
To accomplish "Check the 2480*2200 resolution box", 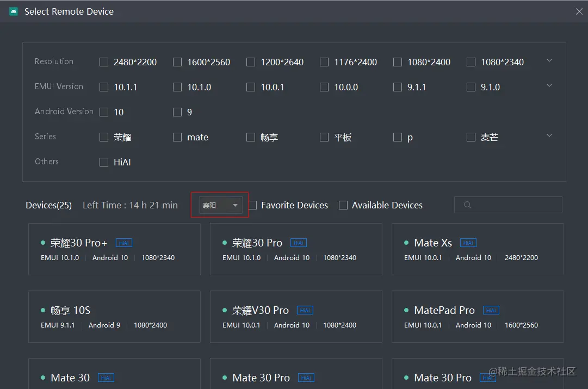I will (104, 62).
